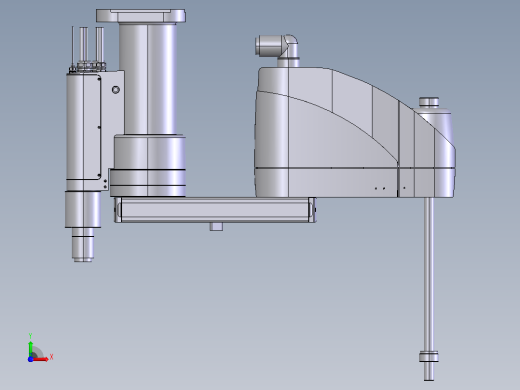The width and height of the screenshot is (520, 390).
Task: Select the collar near the shaft's lower end
Action: 429,357
